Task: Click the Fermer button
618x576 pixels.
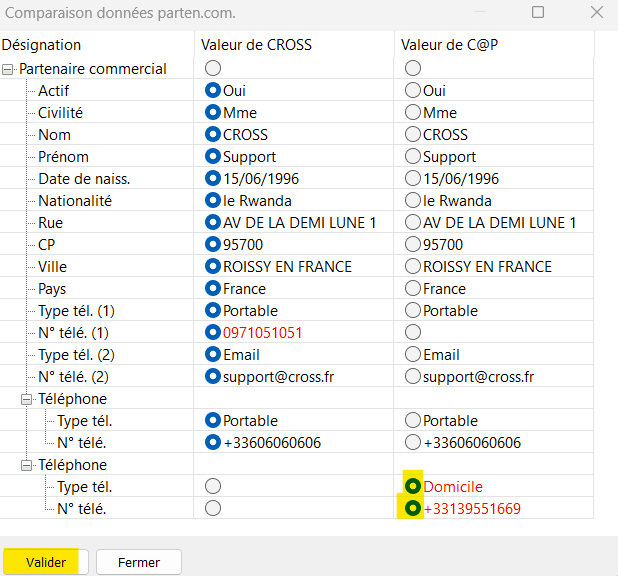Action: point(139,562)
